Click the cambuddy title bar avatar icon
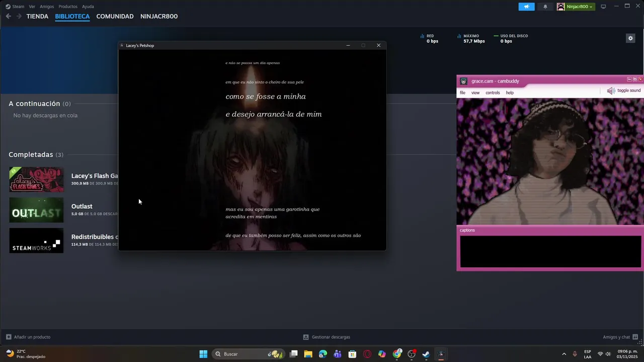 464,81
